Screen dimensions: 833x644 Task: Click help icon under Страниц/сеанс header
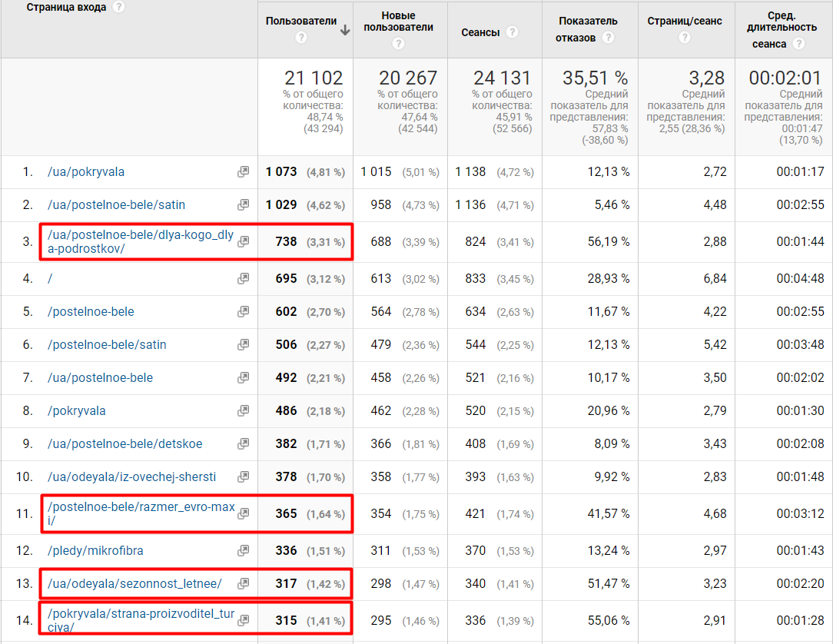(684, 38)
